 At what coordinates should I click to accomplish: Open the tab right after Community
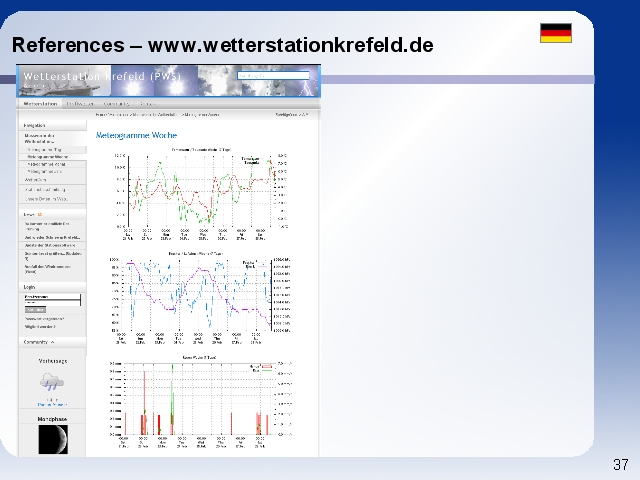(147, 104)
